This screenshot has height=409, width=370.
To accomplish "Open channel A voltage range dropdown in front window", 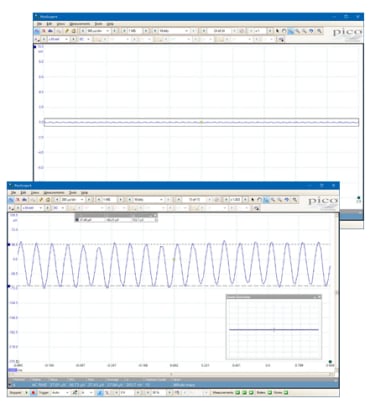I will point(32,208).
